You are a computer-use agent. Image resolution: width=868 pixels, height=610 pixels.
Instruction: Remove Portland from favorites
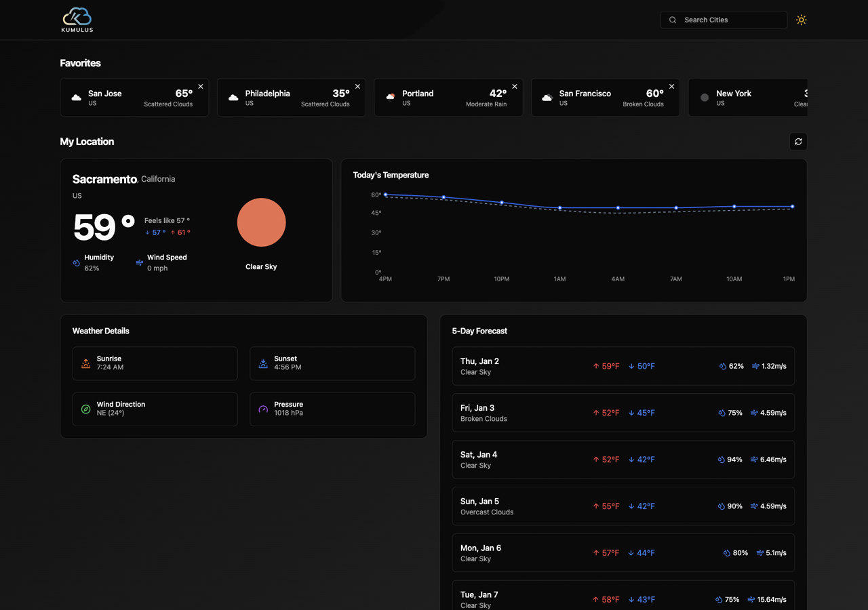pos(515,87)
